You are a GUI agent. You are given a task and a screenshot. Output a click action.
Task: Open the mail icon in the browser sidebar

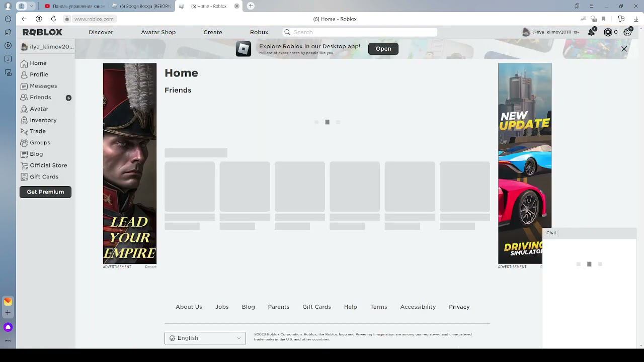click(8, 301)
